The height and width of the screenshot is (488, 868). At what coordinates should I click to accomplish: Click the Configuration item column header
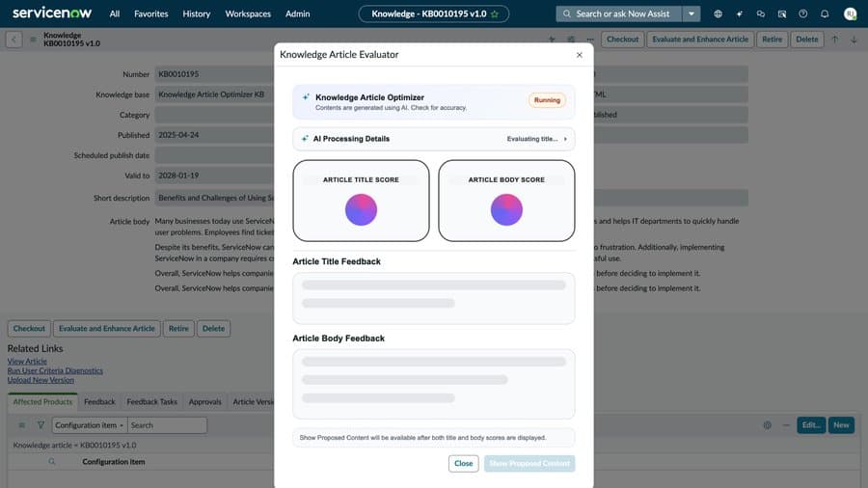[x=114, y=461]
